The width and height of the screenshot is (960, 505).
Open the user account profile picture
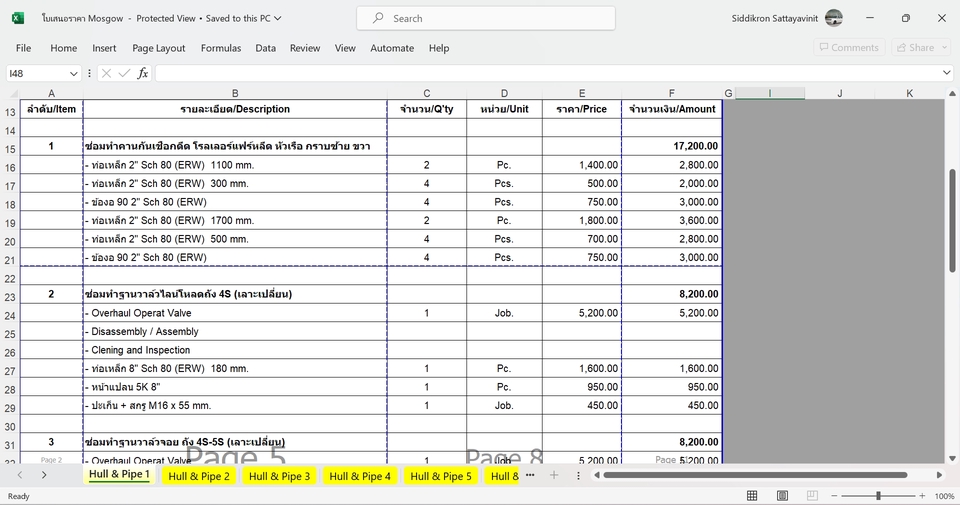click(834, 18)
